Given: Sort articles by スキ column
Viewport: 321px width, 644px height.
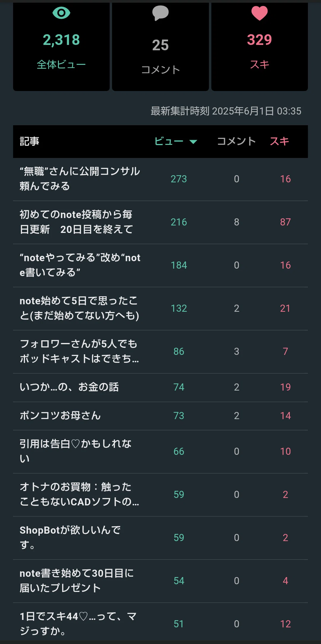Looking at the screenshot, I should click(x=279, y=141).
